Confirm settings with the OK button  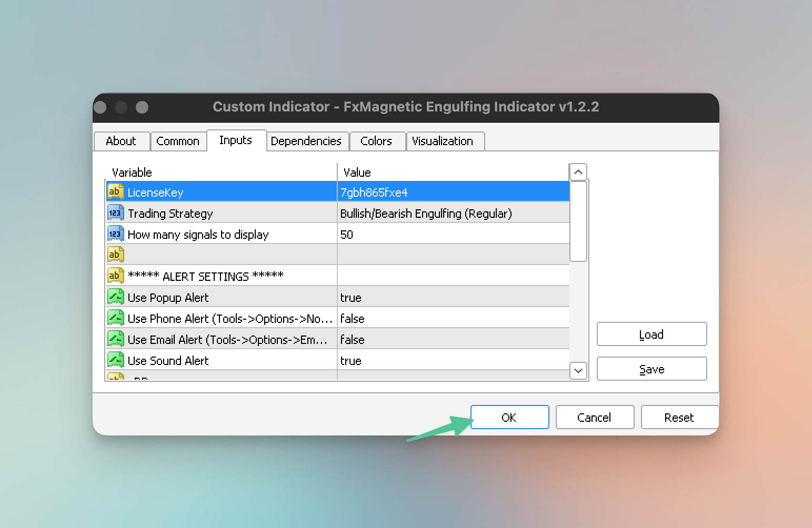[509, 417]
